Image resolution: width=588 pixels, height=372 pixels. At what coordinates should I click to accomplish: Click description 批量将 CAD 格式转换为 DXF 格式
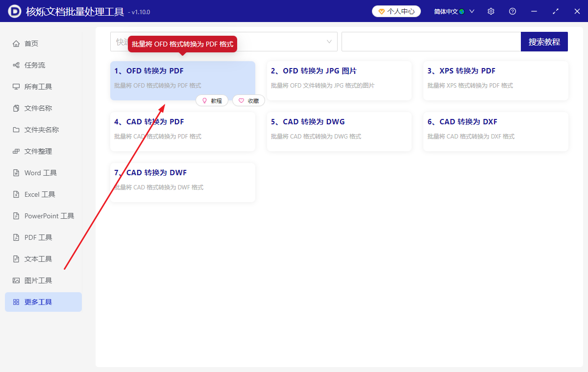point(471,137)
